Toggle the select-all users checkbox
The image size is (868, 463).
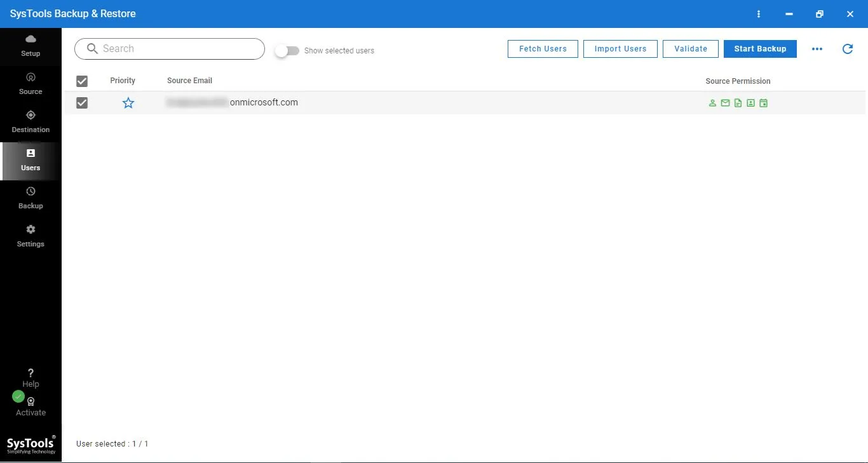pos(82,81)
